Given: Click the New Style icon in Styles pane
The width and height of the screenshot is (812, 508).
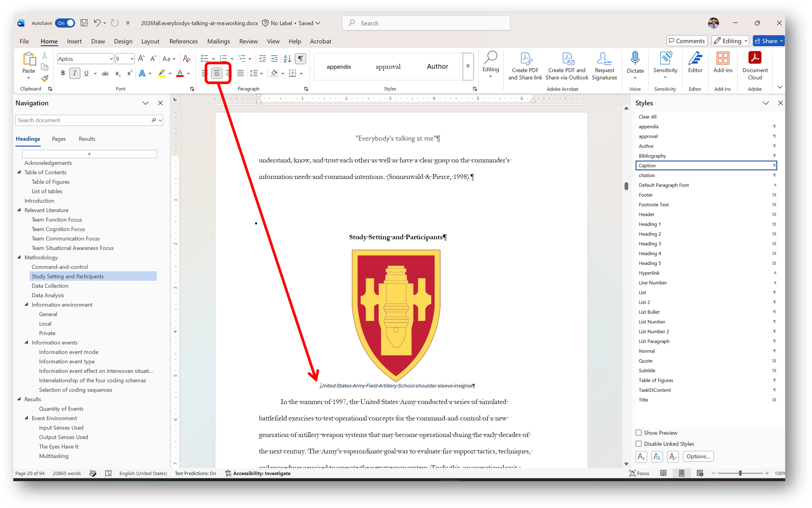Looking at the screenshot, I should click(x=641, y=456).
